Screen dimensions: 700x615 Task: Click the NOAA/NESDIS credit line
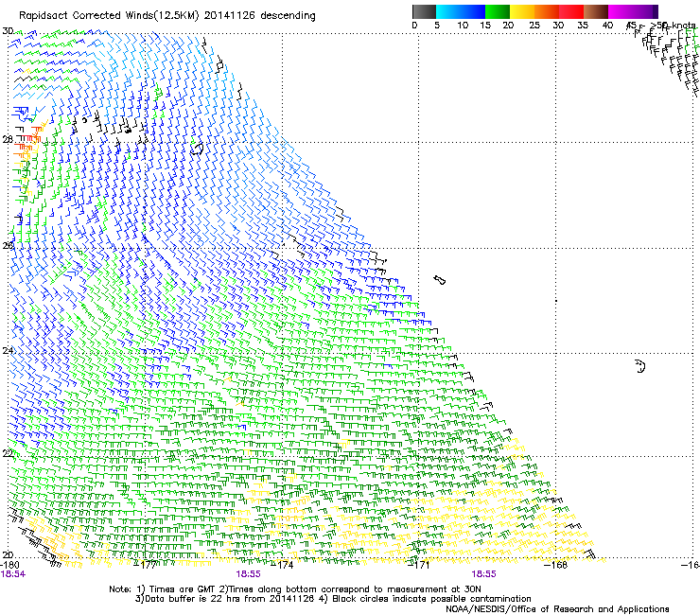tap(557, 609)
